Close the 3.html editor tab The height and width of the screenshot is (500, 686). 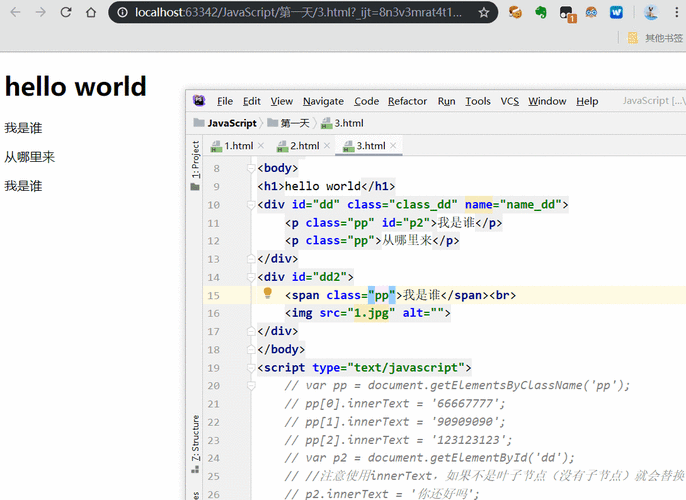[x=393, y=146]
